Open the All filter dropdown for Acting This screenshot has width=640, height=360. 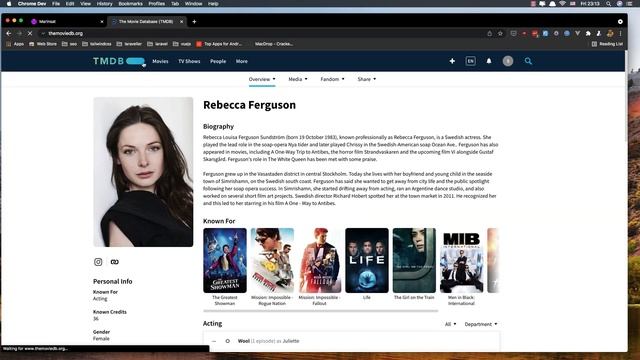[451, 324]
